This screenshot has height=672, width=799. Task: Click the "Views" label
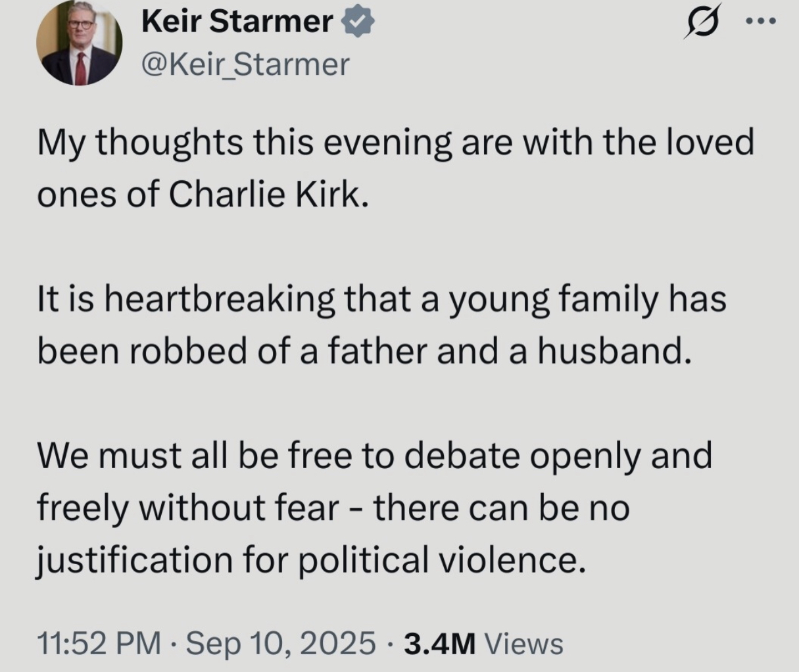523,643
